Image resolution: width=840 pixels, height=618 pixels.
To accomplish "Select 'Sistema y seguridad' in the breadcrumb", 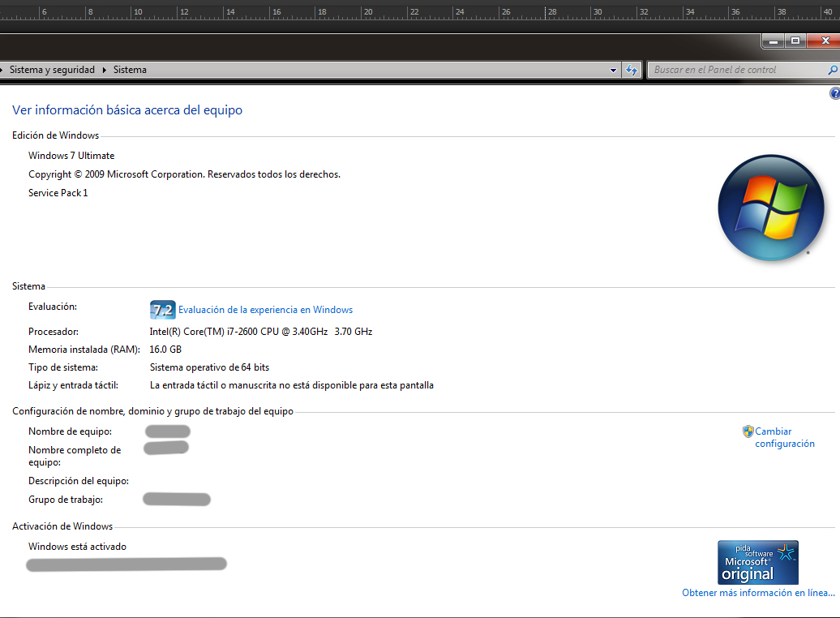I will tap(52, 70).
